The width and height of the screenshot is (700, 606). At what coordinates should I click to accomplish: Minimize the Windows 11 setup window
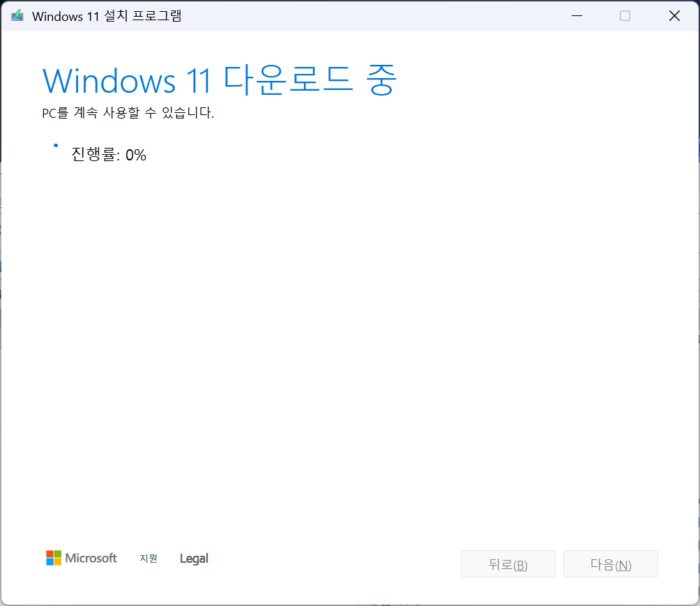pyautogui.click(x=577, y=16)
